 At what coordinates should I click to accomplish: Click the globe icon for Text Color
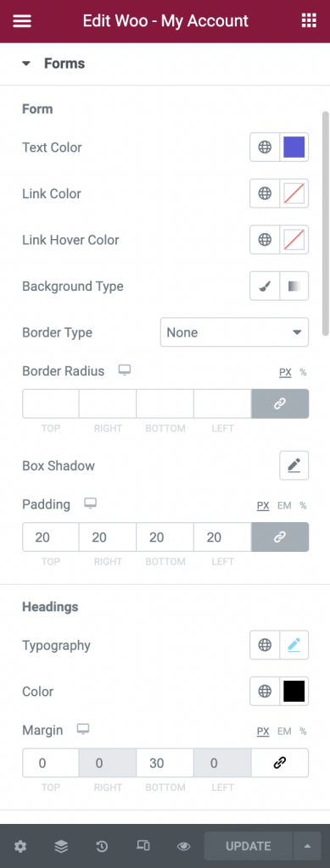[x=266, y=147]
